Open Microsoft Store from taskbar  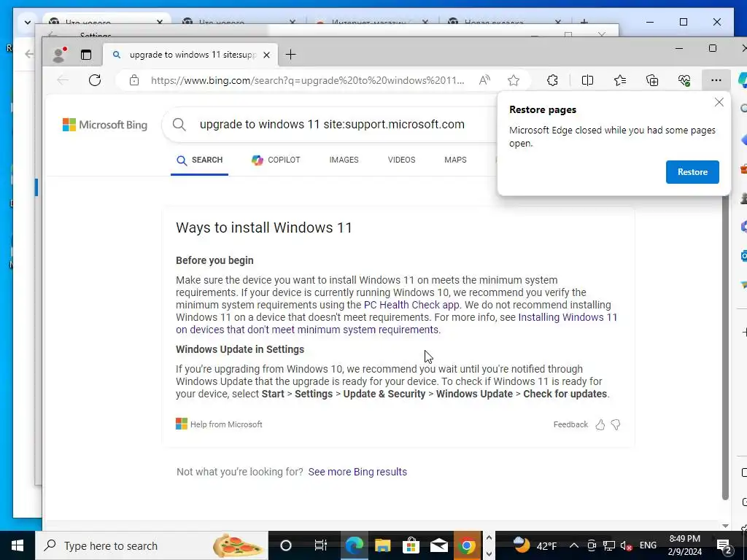(x=411, y=545)
